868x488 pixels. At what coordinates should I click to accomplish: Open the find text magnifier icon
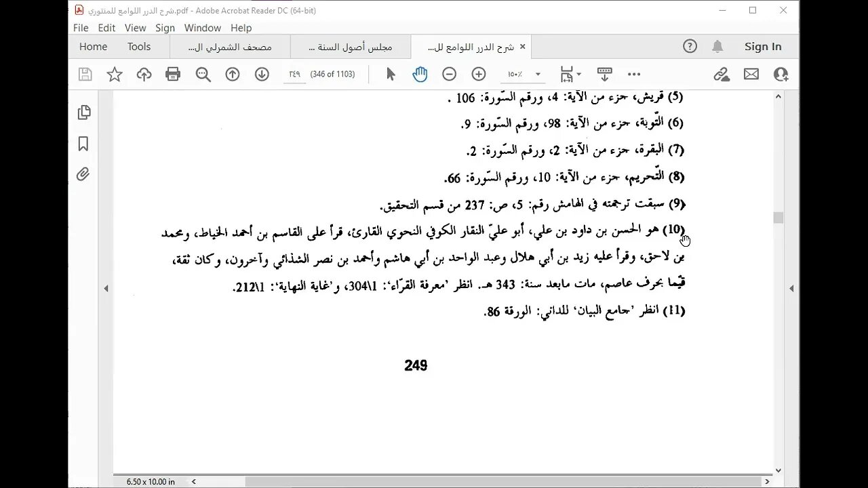(203, 75)
